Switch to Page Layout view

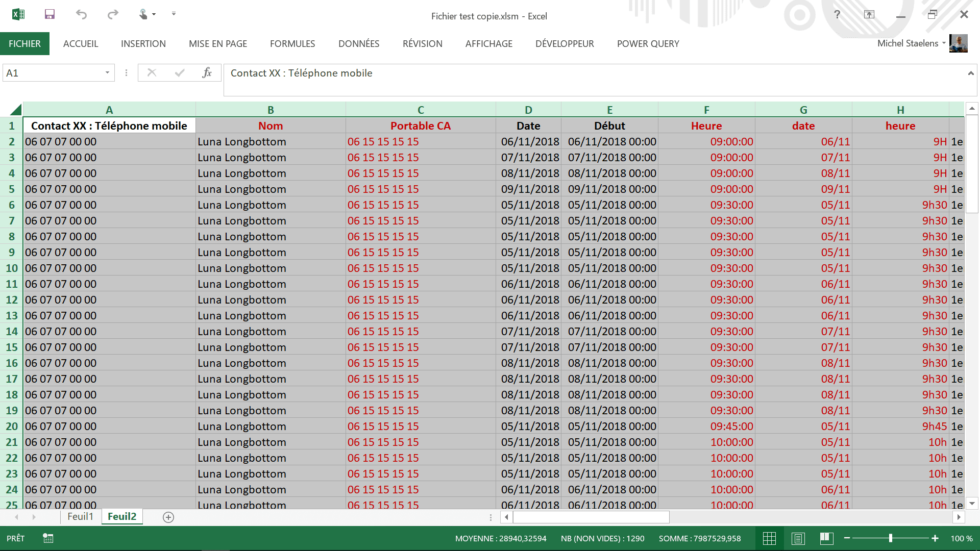(798, 538)
